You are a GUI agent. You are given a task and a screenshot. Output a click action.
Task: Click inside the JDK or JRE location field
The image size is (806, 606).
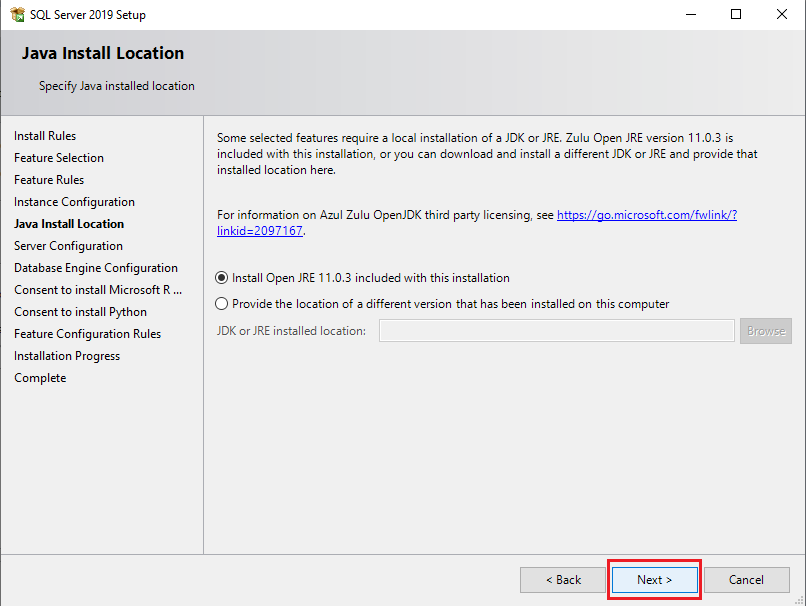point(556,330)
